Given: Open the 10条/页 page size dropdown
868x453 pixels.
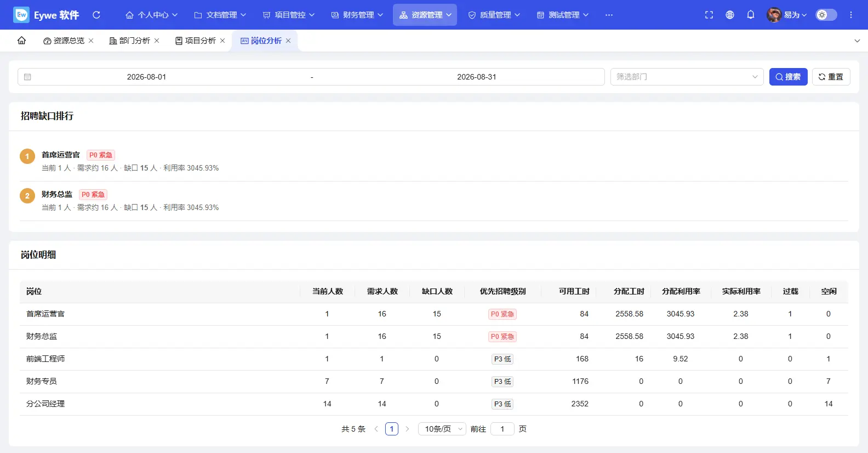Looking at the screenshot, I should [442, 429].
